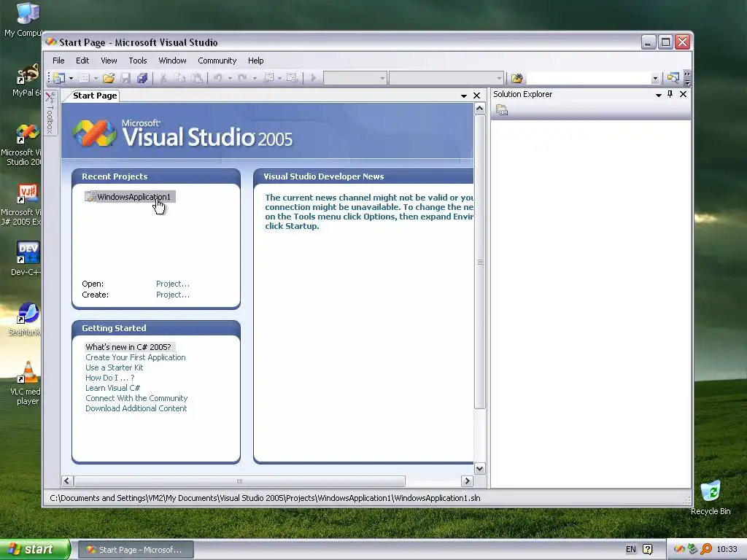Click the Solution Explorer toolbar window icon
The width and height of the screenshot is (747, 560).
tap(673, 78)
